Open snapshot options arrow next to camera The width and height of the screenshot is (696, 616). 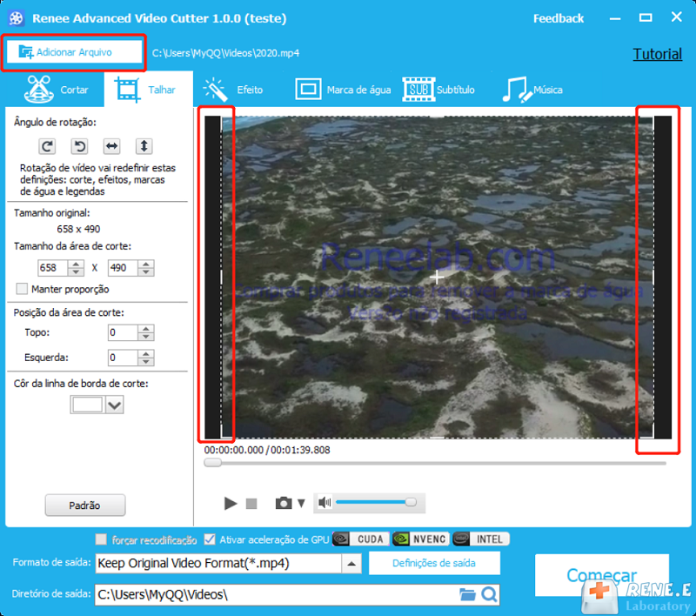pyautogui.click(x=301, y=503)
